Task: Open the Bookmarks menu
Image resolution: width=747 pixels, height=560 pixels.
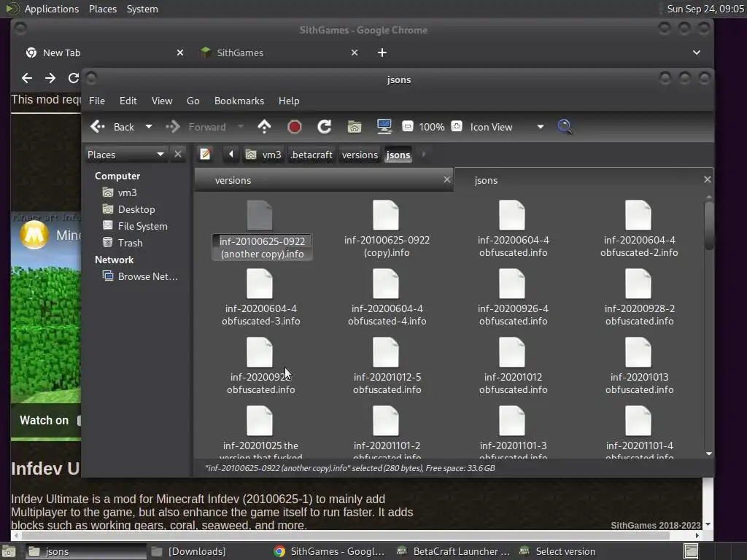Action: point(239,101)
